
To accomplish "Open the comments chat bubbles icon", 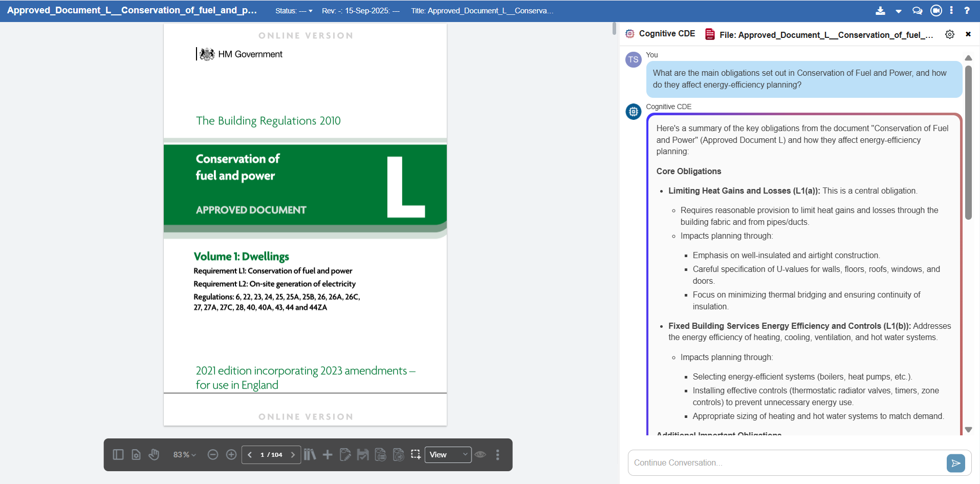I will (x=917, y=11).
